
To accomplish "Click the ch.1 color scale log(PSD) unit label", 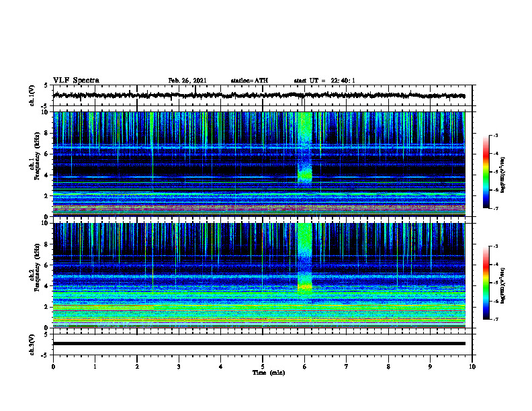I will point(503,175).
